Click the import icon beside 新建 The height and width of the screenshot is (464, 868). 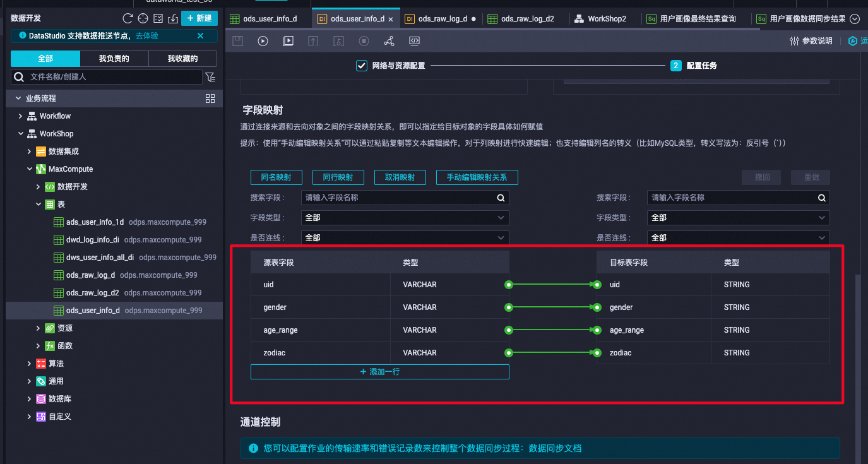click(x=173, y=18)
